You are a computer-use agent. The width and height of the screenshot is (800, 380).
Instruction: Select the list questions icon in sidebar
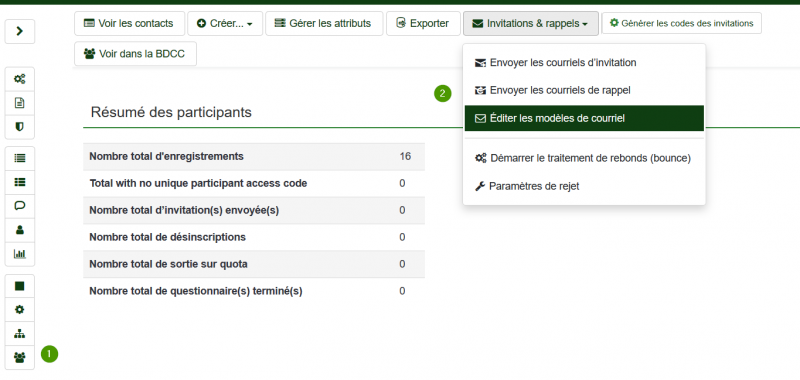[20, 159]
